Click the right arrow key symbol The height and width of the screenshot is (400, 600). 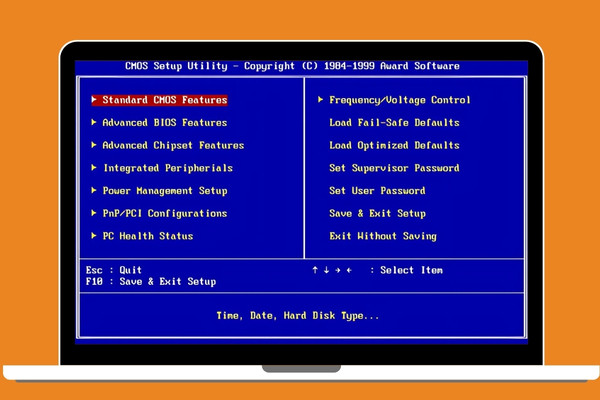338,270
